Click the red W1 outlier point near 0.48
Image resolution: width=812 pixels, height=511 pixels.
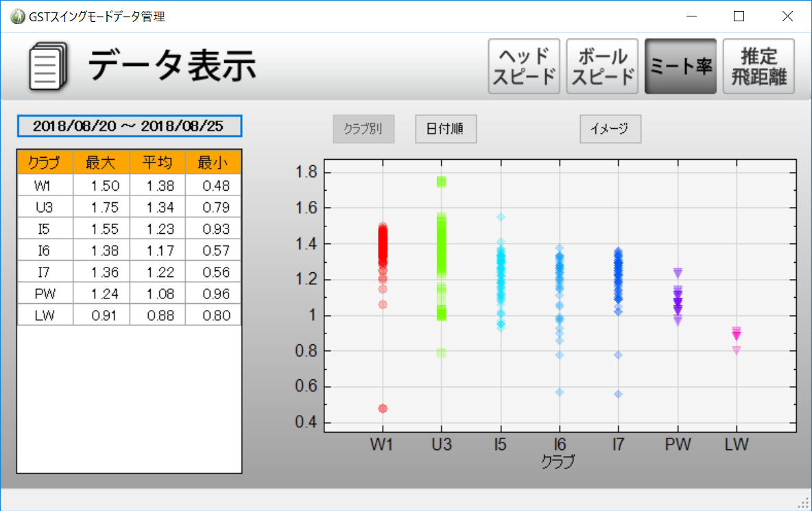383,409
